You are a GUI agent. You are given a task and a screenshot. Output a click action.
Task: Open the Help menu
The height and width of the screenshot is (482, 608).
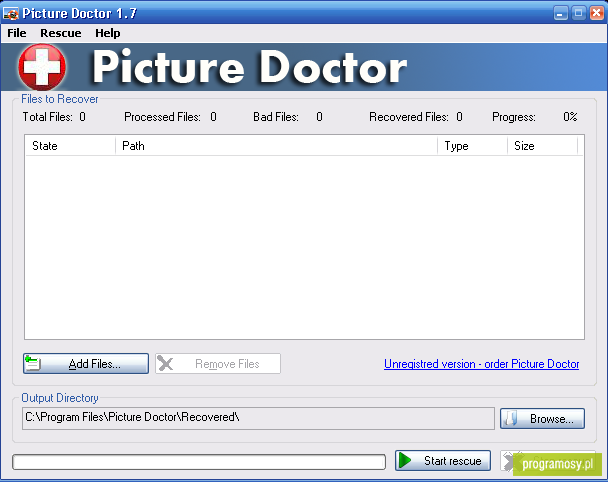(108, 33)
